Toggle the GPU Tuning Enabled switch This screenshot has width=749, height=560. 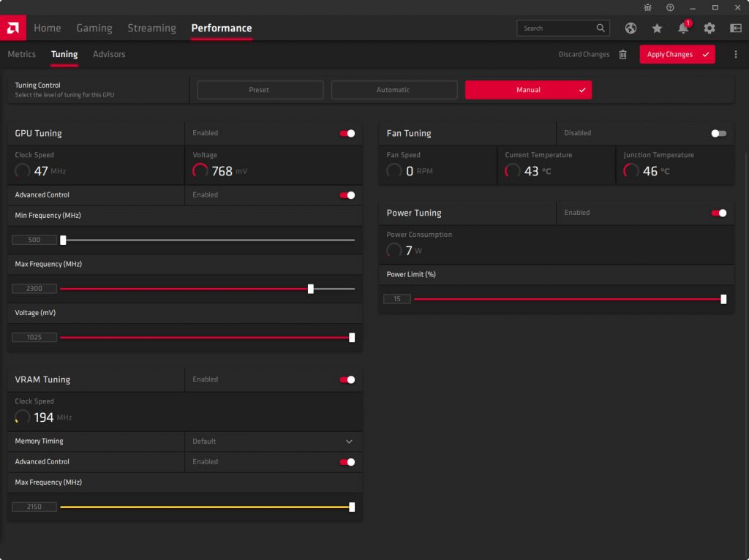[347, 133]
